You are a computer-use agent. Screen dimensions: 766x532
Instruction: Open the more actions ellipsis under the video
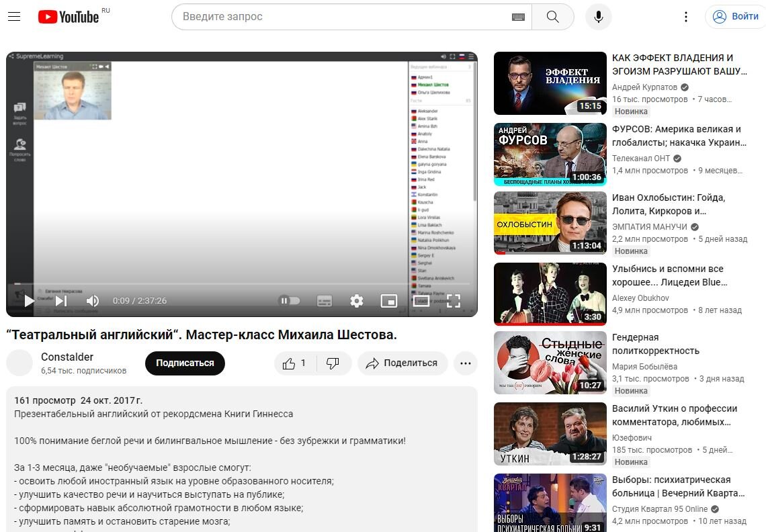(x=465, y=363)
